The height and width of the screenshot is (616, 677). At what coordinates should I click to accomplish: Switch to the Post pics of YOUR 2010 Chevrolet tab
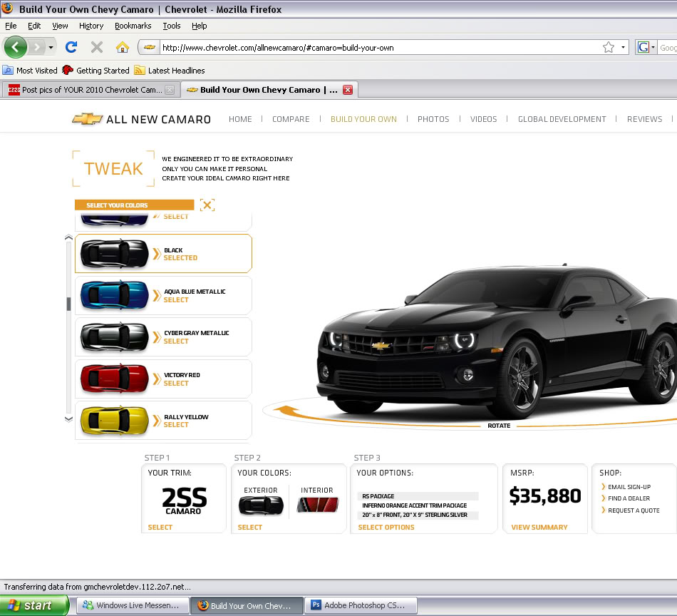(91, 90)
